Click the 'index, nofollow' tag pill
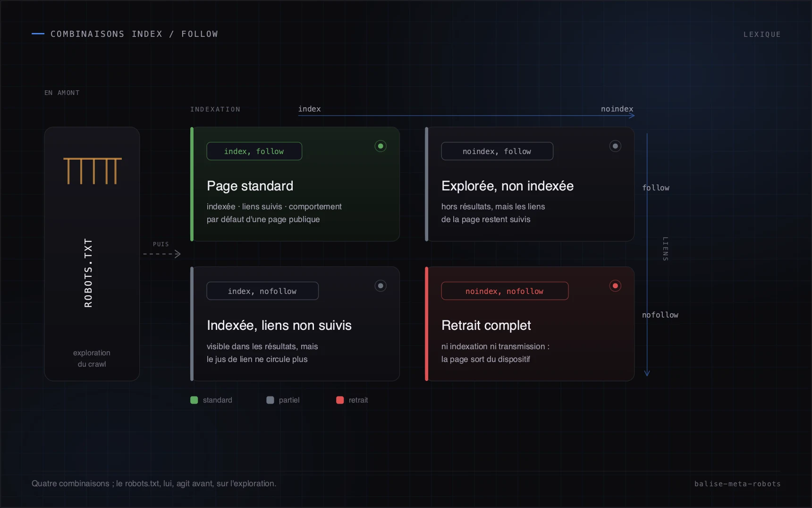Screen dimensions: 812x508 click(262, 291)
